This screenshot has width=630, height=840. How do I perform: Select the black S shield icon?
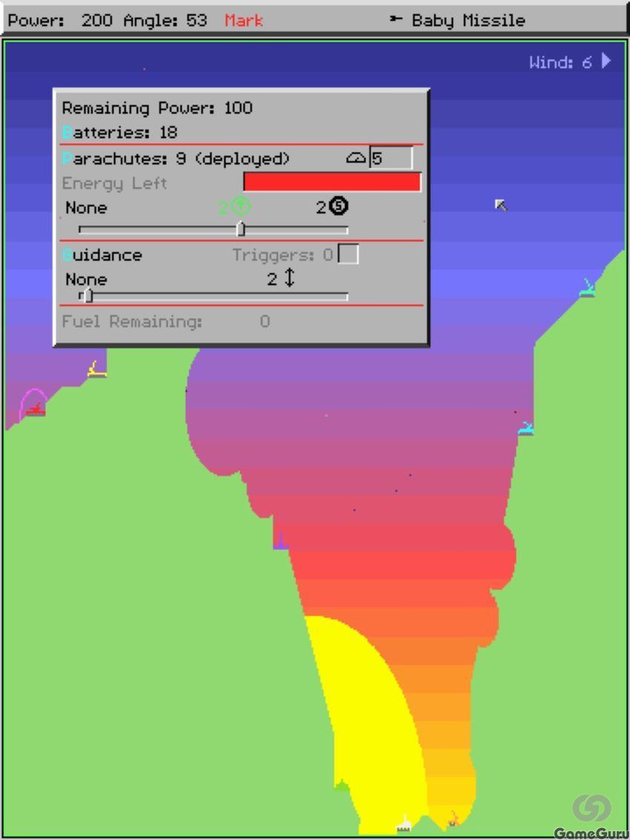point(338,206)
